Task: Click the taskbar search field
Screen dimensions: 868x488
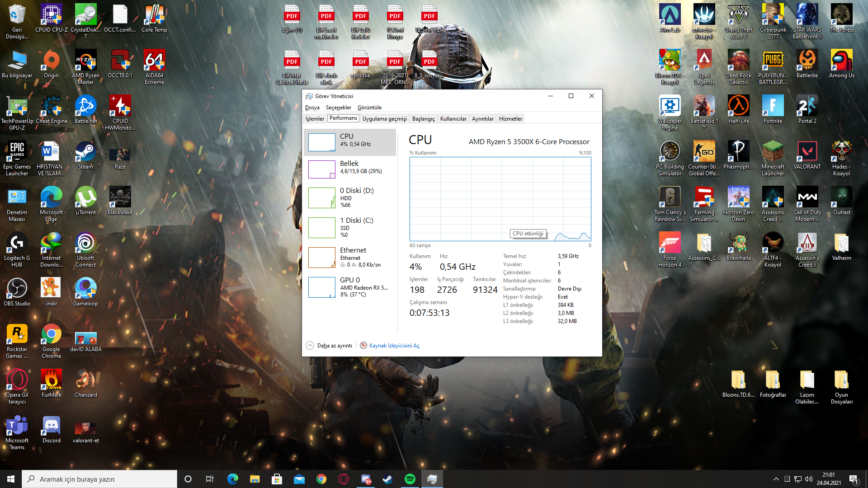Action: 99,479
